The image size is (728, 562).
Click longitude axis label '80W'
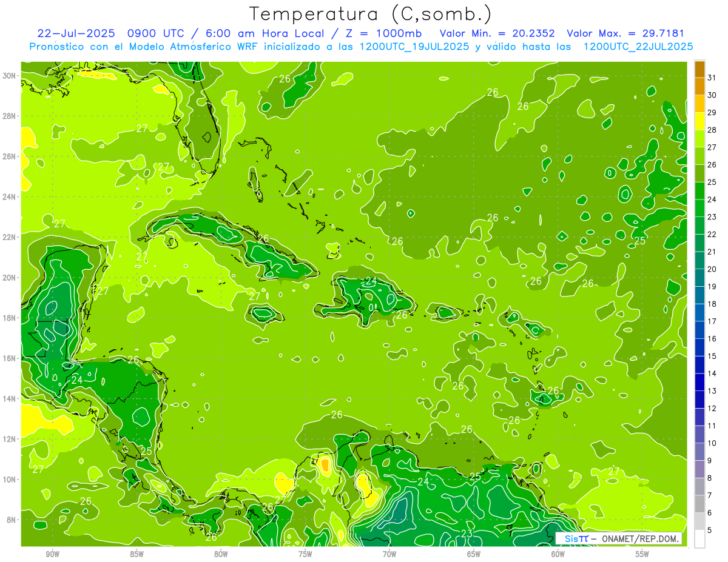(221, 554)
